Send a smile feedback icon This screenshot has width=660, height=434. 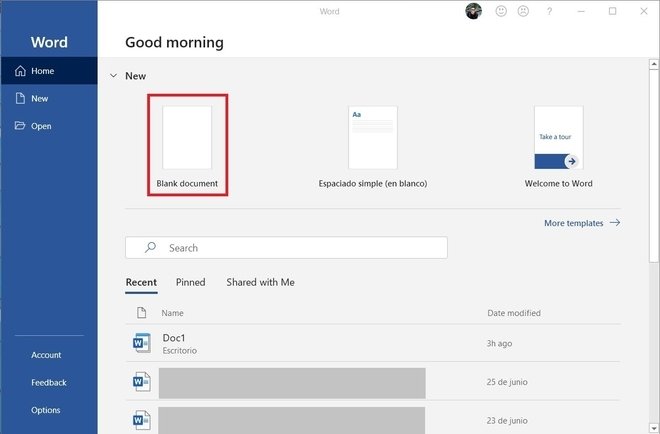tap(501, 11)
